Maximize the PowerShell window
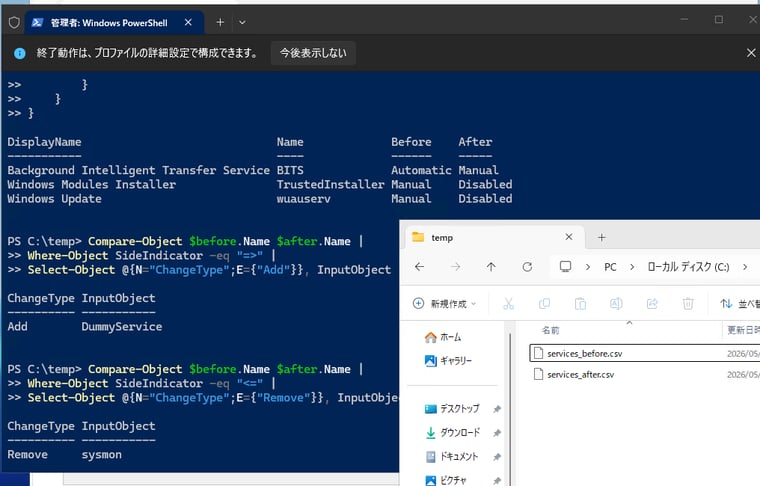 [719, 19]
